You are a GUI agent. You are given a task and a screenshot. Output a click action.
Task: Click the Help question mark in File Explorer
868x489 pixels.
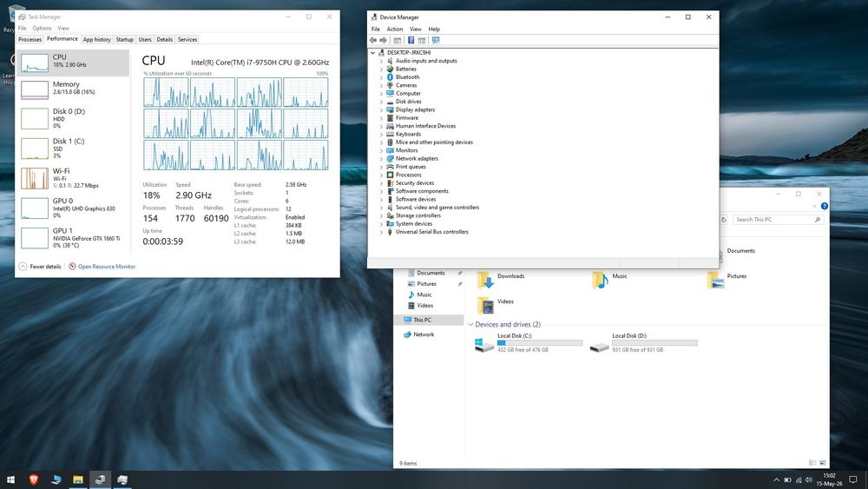[x=825, y=206]
